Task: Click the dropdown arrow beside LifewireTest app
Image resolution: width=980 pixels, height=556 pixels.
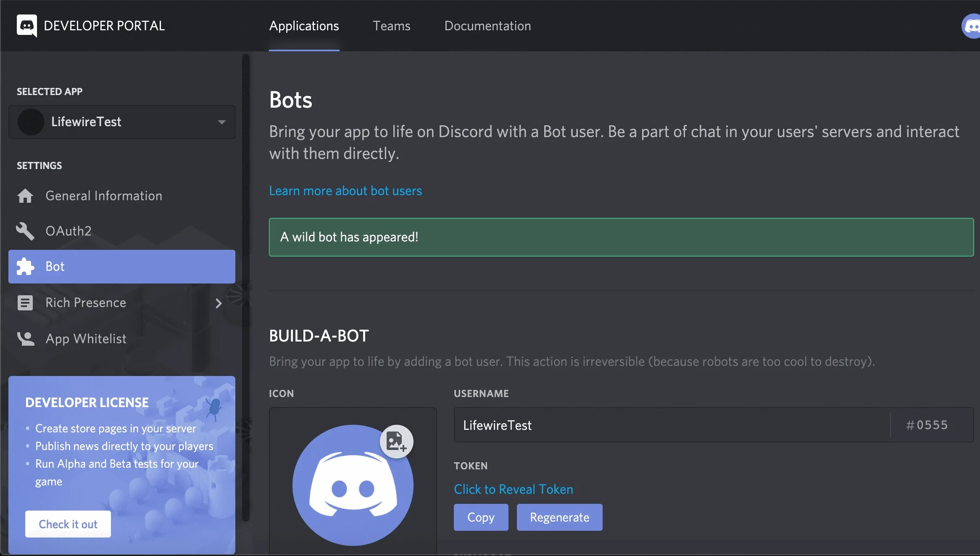Action: 221,122
